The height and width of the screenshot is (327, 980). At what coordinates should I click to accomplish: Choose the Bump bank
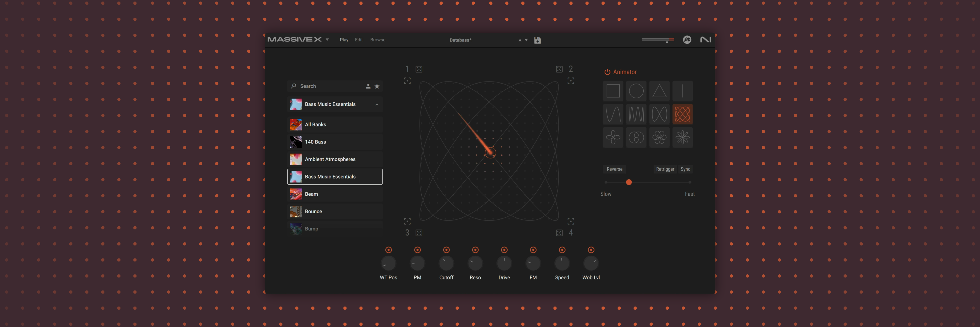coord(335,228)
